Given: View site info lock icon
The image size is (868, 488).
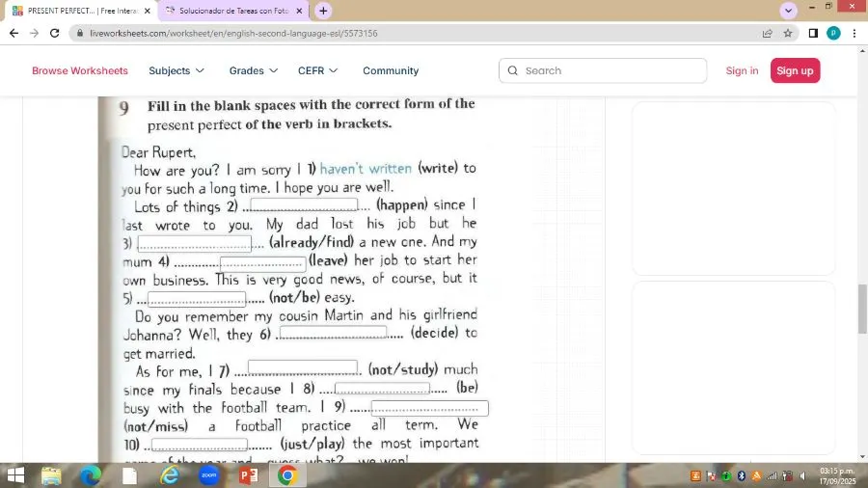Looking at the screenshot, I should tap(80, 33).
